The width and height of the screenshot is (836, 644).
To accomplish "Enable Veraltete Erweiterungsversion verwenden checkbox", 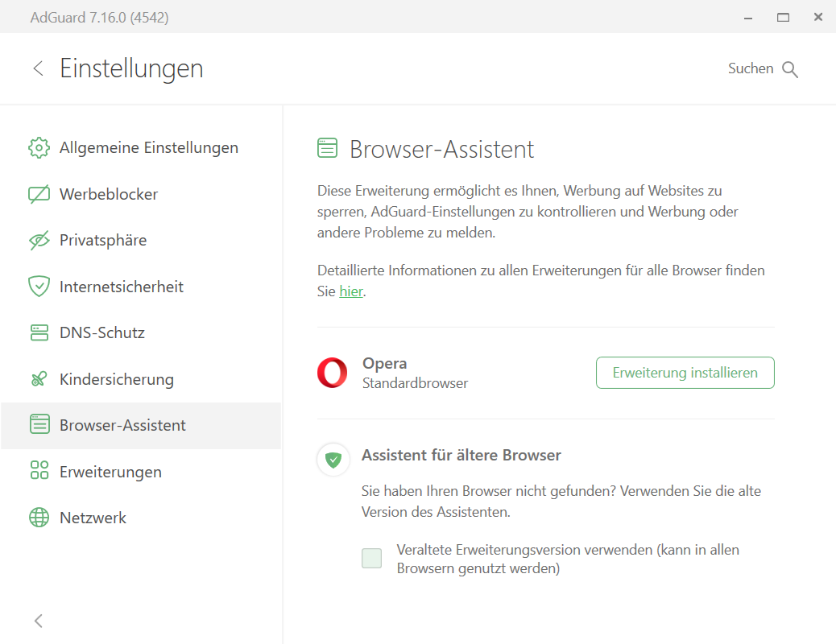I will click(371, 558).
